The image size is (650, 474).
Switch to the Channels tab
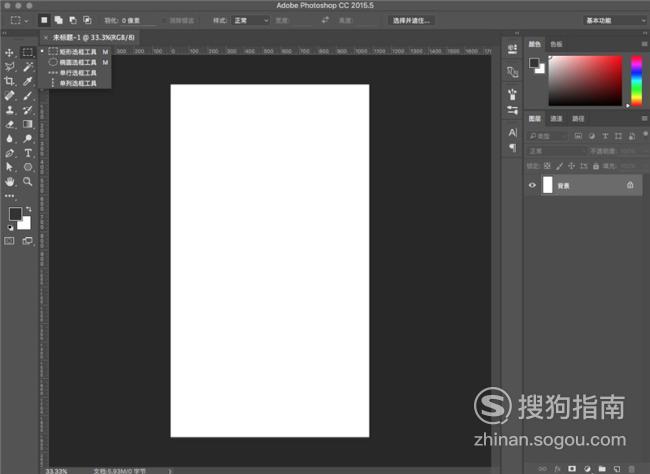(556, 119)
